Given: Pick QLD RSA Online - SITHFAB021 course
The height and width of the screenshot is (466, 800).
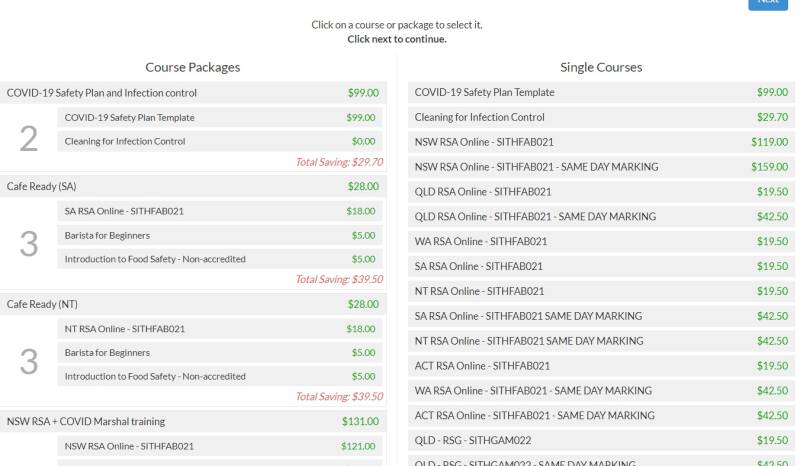Looking at the screenshot, I should (600, 192).
